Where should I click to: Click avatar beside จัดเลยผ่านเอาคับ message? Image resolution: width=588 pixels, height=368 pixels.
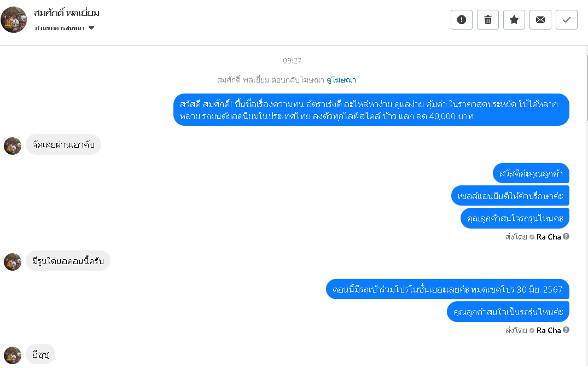point(13,146)
